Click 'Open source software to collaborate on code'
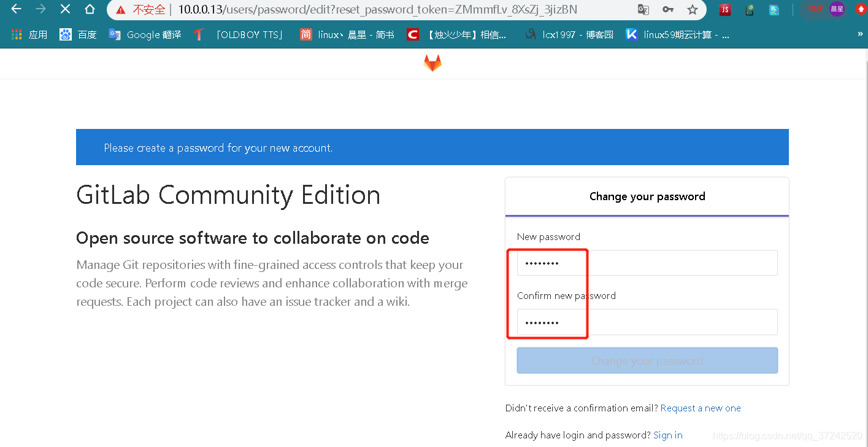868x447 pixels. coord(253,238)
